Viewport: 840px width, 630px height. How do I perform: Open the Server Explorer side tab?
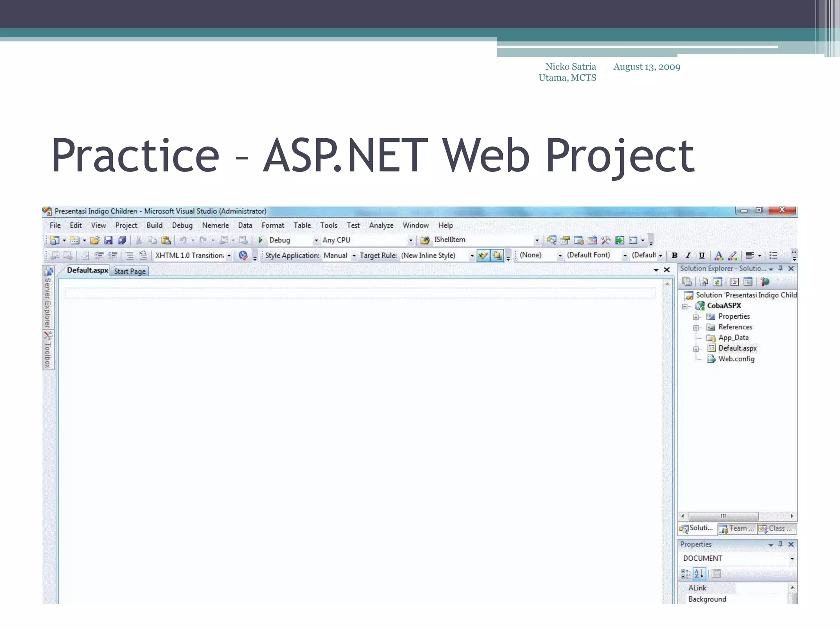(x=48, y=298)
